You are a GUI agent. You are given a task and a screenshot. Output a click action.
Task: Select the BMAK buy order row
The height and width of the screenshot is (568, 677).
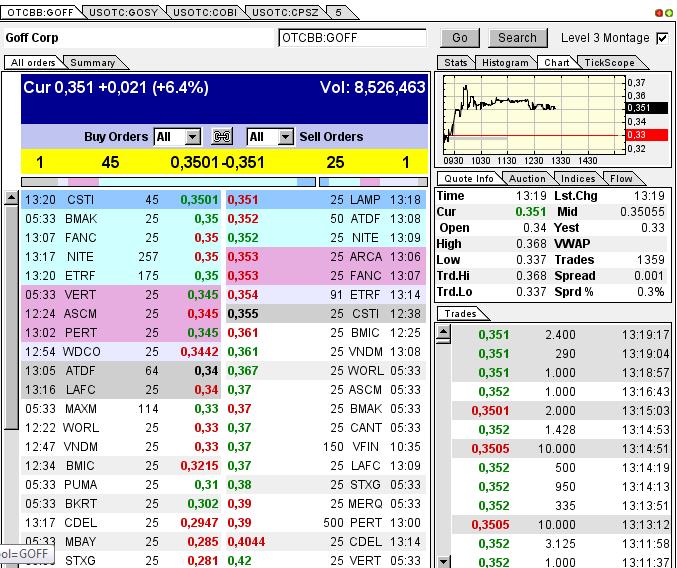(x=121, y=218)
